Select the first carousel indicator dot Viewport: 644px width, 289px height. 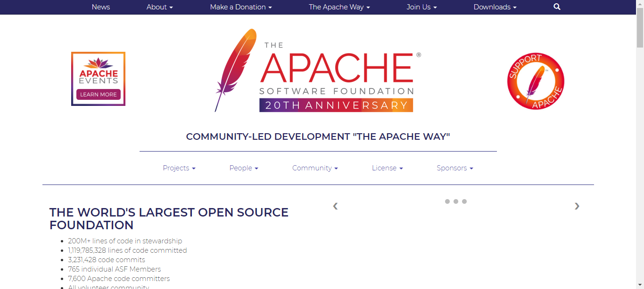[x=447, y=201]
